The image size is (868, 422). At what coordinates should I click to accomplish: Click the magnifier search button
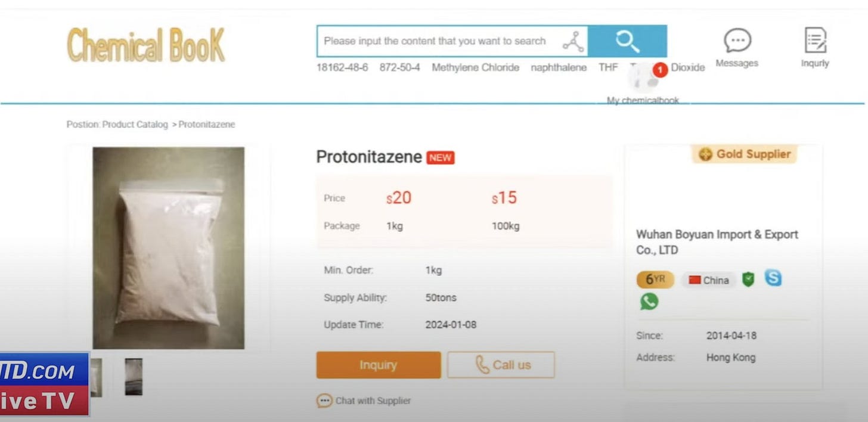tap(627, 41)
